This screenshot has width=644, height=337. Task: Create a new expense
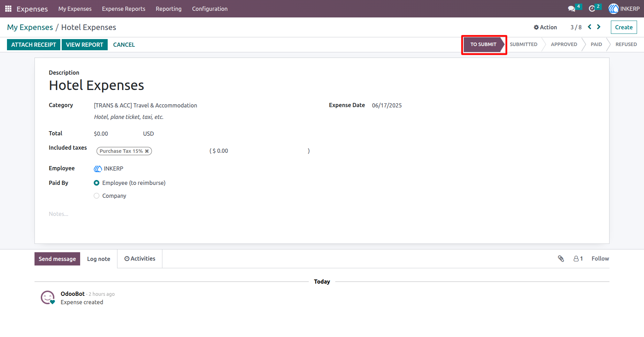pos(624,27)
